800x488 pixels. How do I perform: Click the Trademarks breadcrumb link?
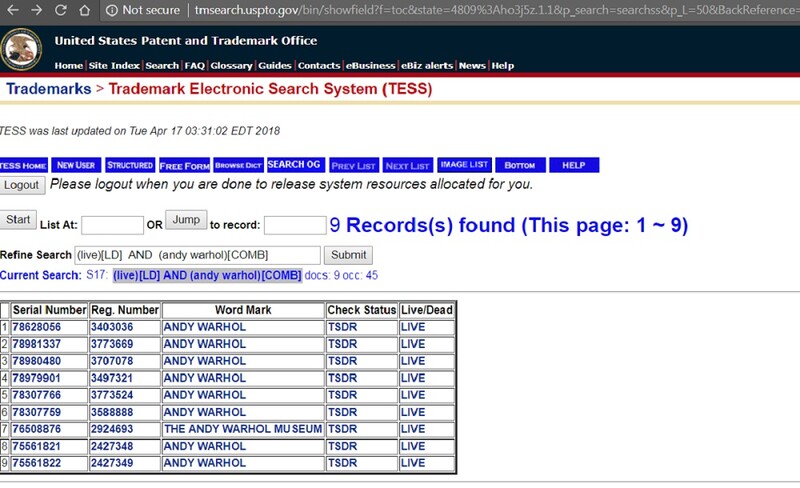click(x=48, y=89)
